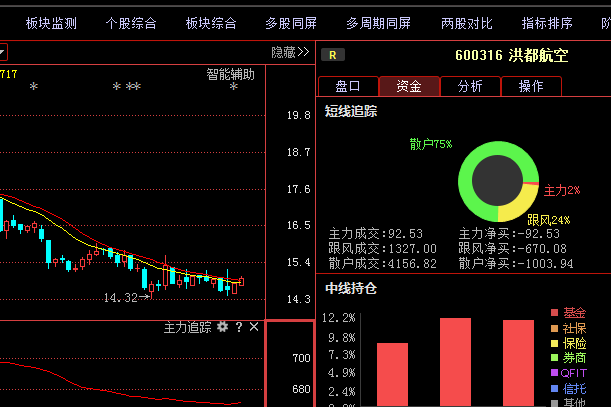Click the 券商 green legend swatch

tap(554, 357)
